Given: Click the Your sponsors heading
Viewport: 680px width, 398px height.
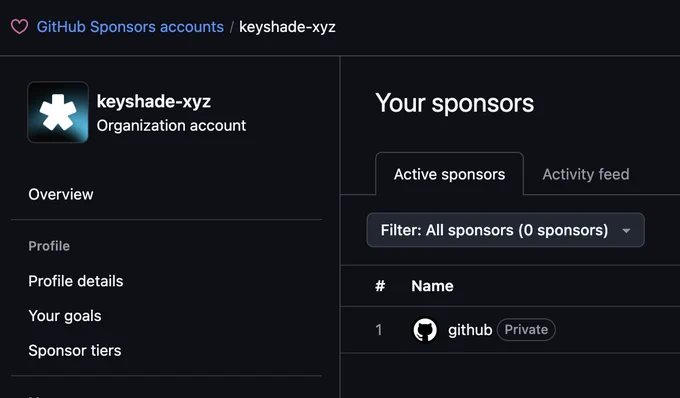Looking at the screenshot, I should pos(454,103).
